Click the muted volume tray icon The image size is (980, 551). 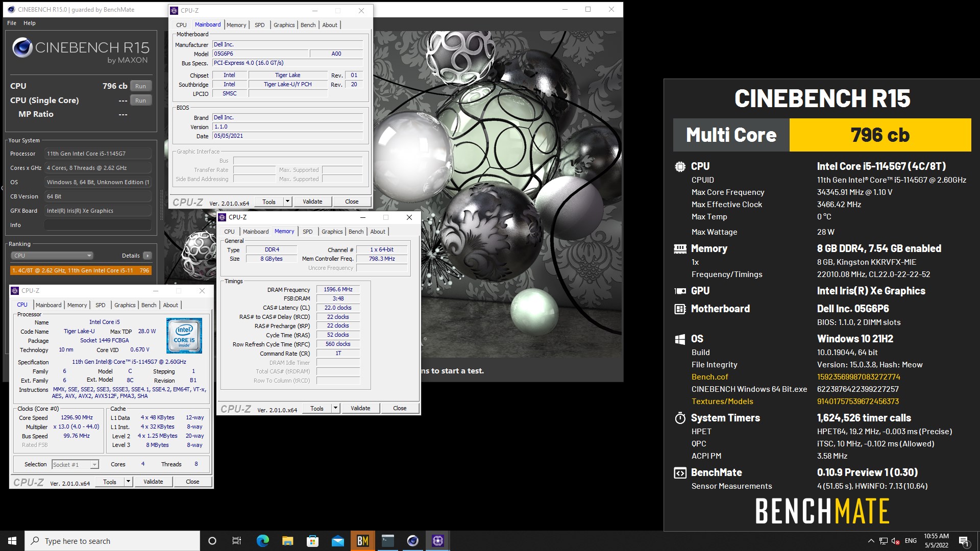(896, 541)
